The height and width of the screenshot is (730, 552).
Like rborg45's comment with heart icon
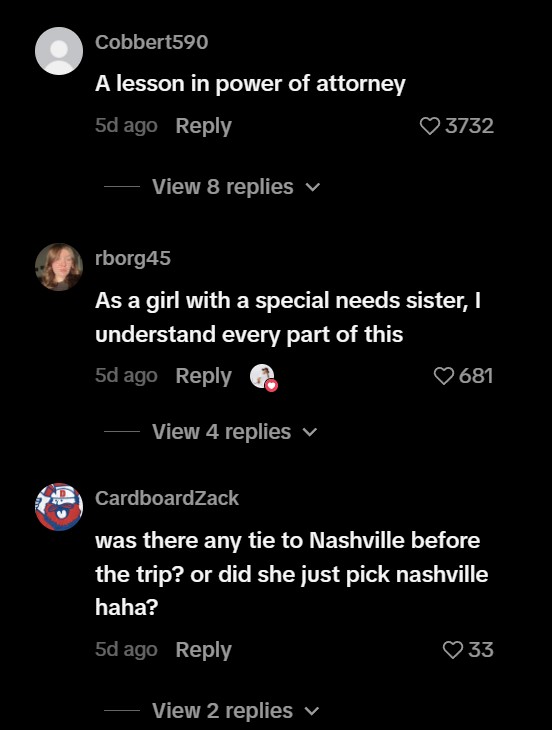pos(444,376)
